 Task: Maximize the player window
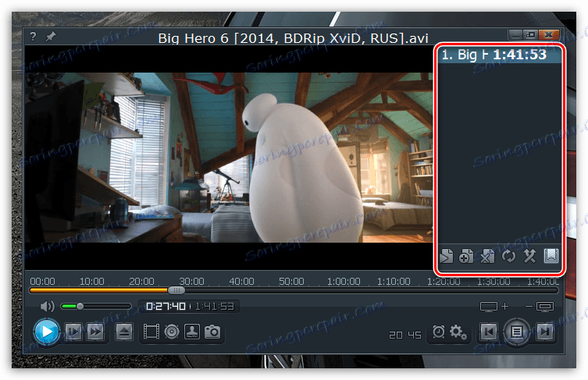pyautogui.click(x=531, y=35)
